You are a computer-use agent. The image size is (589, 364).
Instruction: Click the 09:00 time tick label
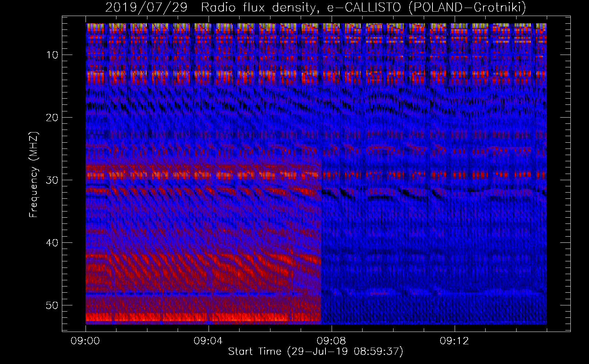point(86,341)
